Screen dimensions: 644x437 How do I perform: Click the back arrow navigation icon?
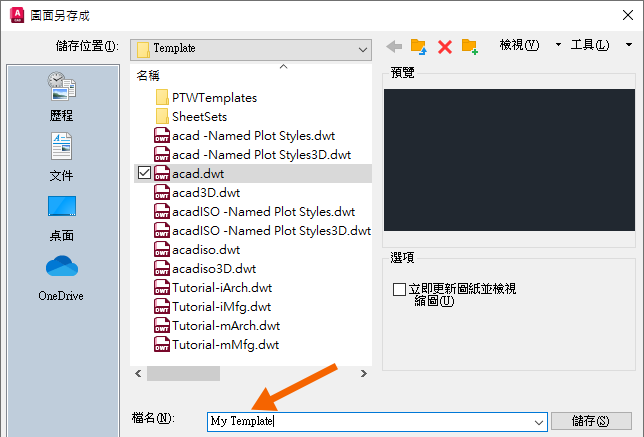click(394, 46)
